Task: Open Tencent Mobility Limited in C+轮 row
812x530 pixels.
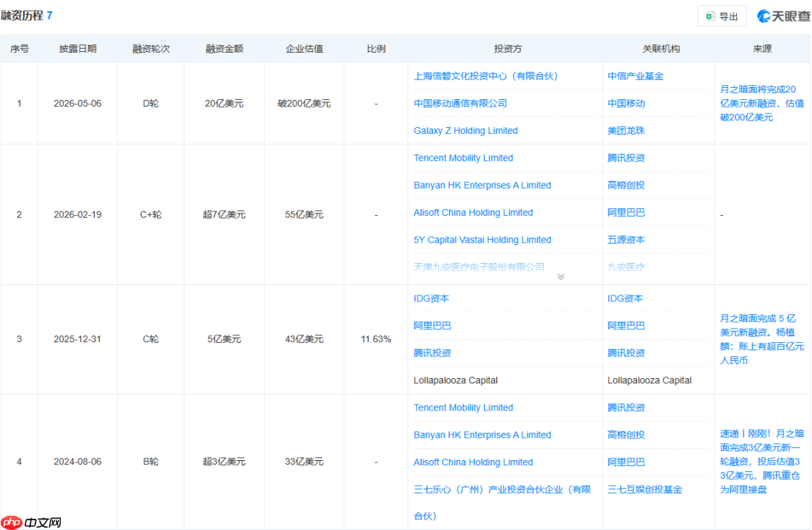Action: pyautogui.click(x=463, y=158)
